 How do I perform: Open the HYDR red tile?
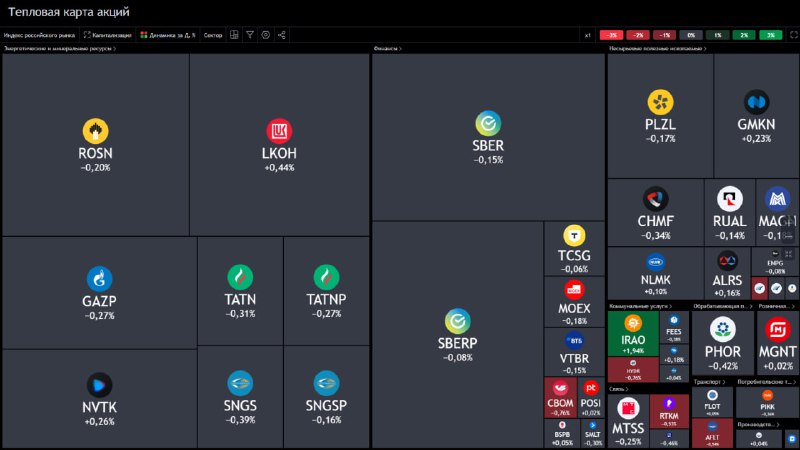pos(633,370)
